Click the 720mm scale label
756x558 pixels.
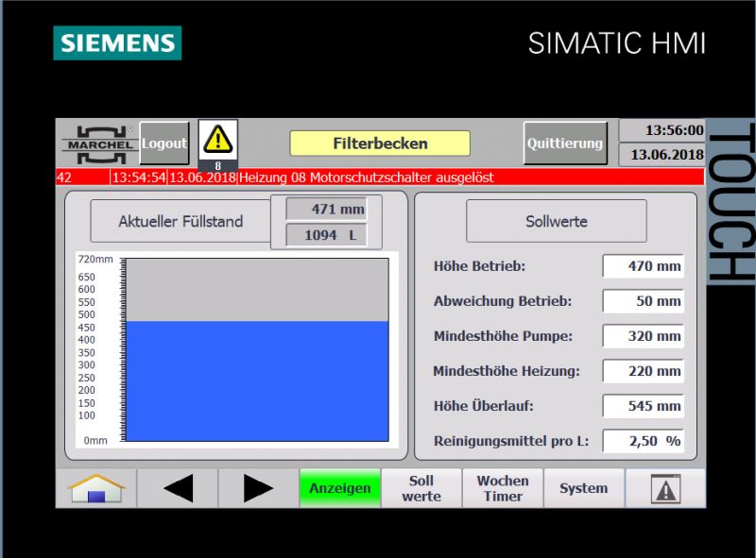95,260
